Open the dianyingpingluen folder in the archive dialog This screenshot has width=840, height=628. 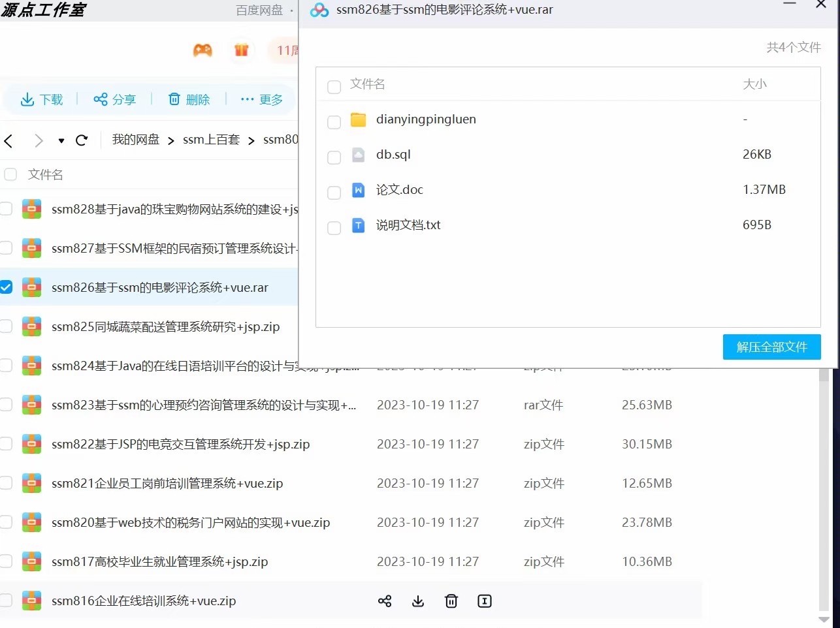click(425, 119)
